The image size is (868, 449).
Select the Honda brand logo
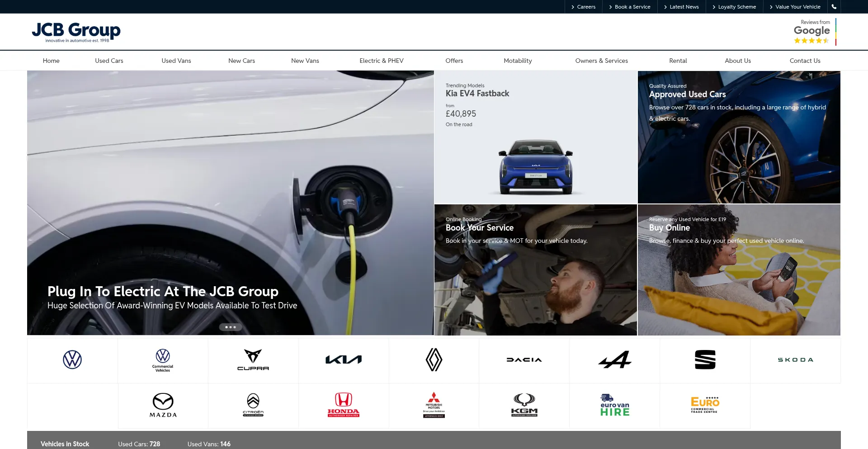344,405
